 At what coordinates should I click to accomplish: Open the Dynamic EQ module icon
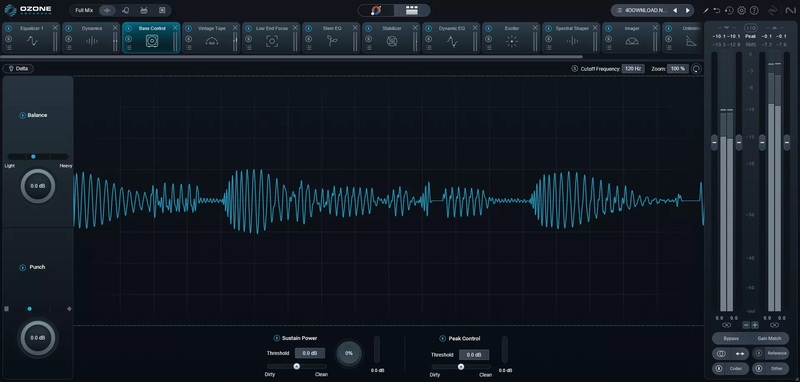(x=452, y=41)
